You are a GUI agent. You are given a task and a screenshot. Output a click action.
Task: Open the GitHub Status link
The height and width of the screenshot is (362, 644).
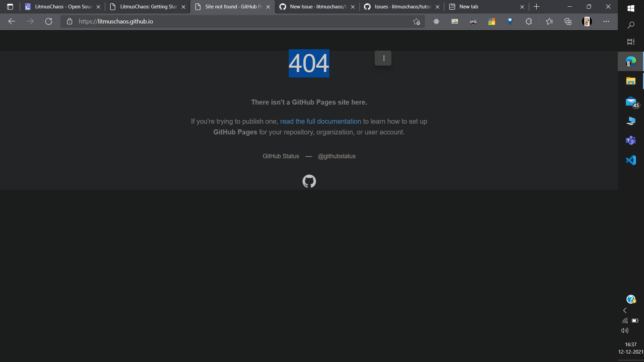click(x=281, y=156)
